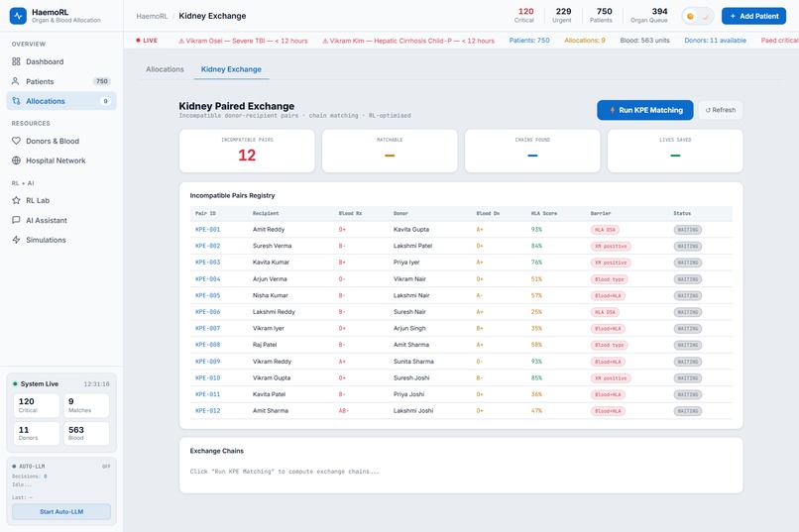The height and width of the screenshot is (532, 799).
Task: Click the Incompatible Pairs stat card
Action: pos(247,151)
